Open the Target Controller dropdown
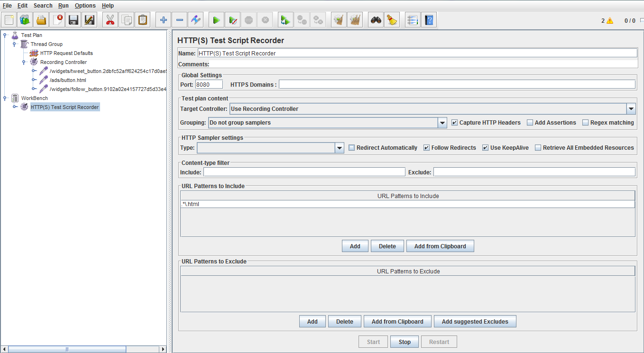Image resolution: width=644 pixels, height=353 pixels. (631, 109)
